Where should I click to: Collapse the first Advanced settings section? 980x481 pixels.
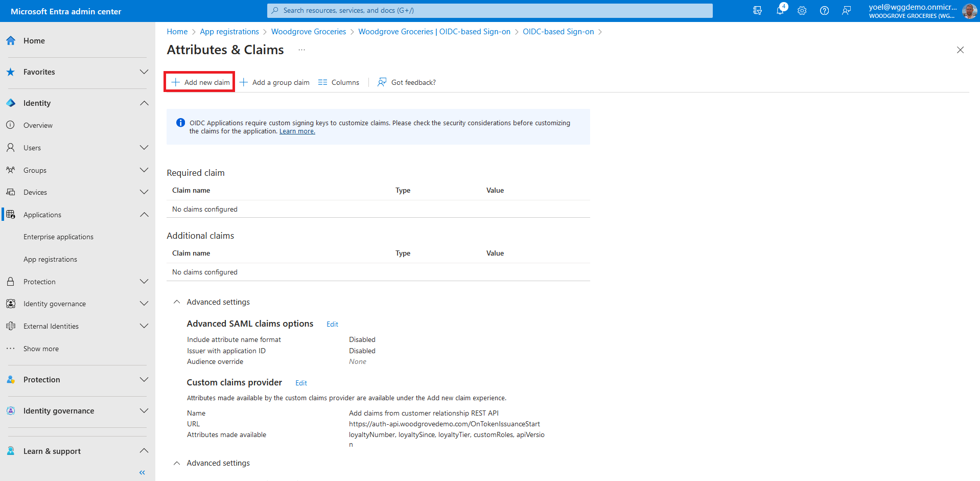click(177, 302)
